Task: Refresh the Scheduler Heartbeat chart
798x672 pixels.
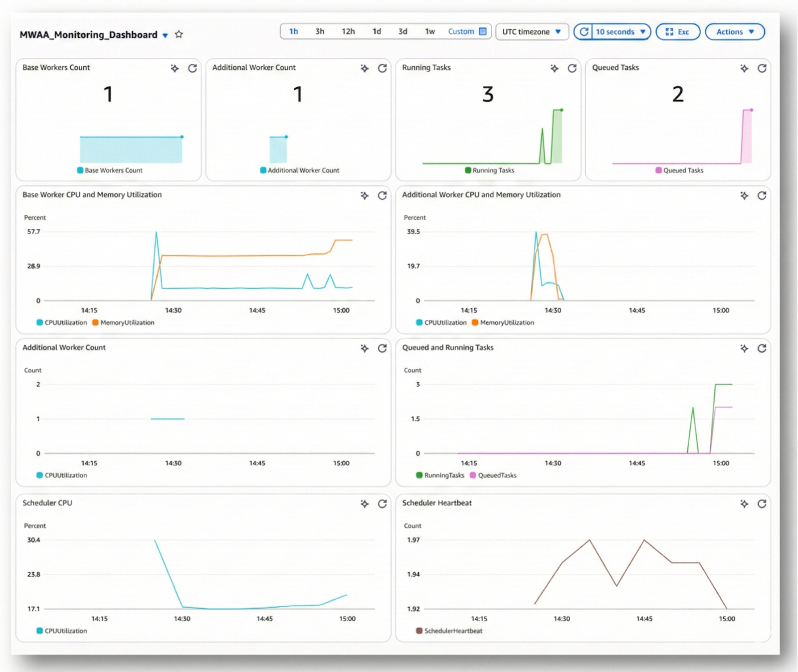Action: pyautogui.click(x=762, y=504)
